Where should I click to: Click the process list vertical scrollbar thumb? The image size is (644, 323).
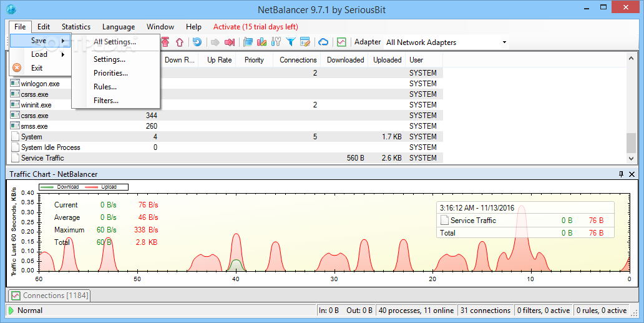(x=632, y=142)
